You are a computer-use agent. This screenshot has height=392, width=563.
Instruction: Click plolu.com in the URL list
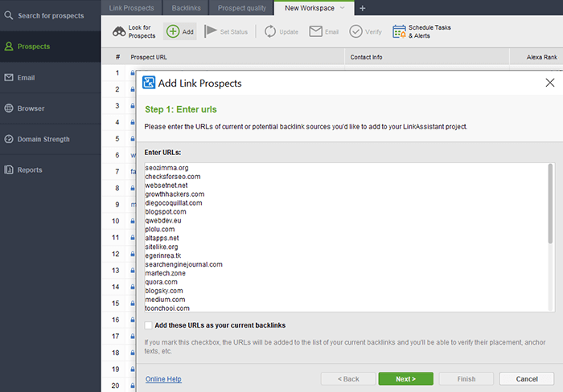(160, 229)
